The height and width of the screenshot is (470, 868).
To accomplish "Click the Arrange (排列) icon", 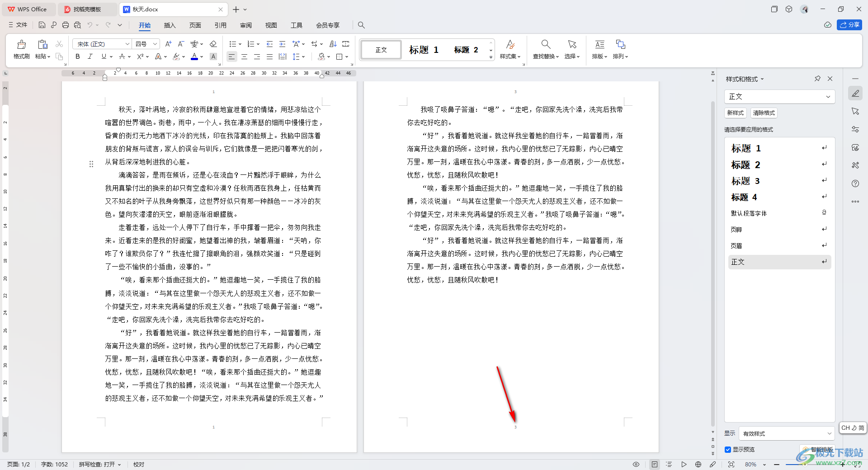I will point(620,49).
